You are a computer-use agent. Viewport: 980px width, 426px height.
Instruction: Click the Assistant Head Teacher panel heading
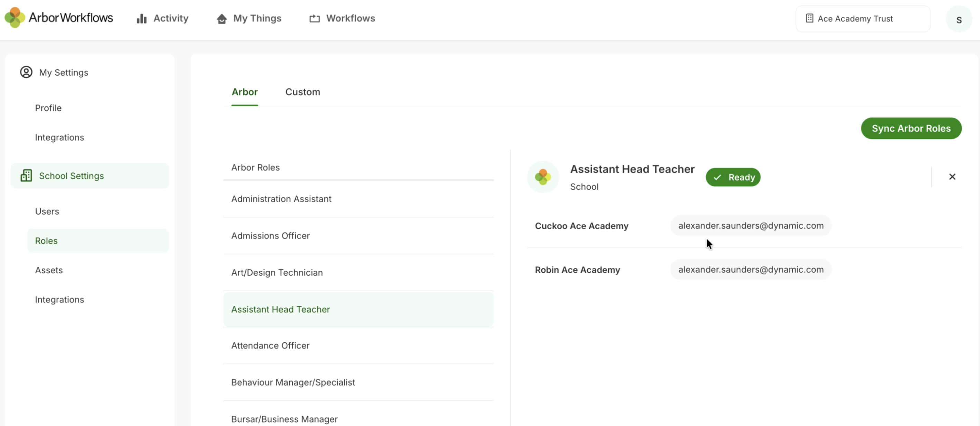(632, 169)
